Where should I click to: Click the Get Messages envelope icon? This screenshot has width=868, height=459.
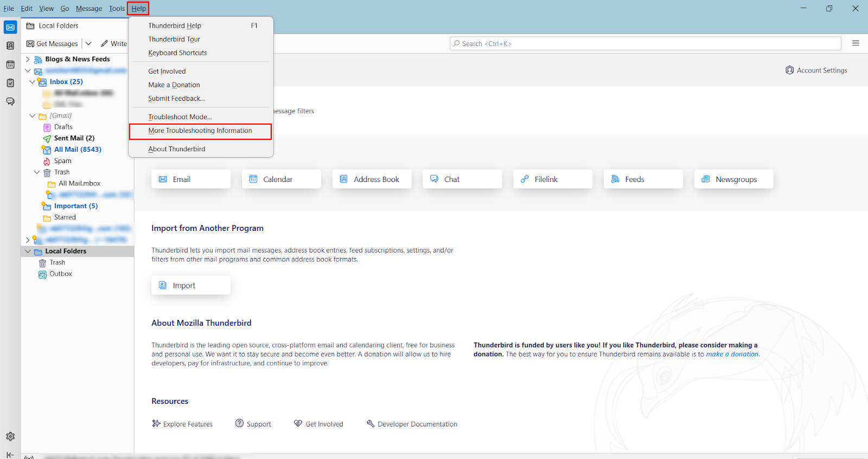(x=30, y=44)
